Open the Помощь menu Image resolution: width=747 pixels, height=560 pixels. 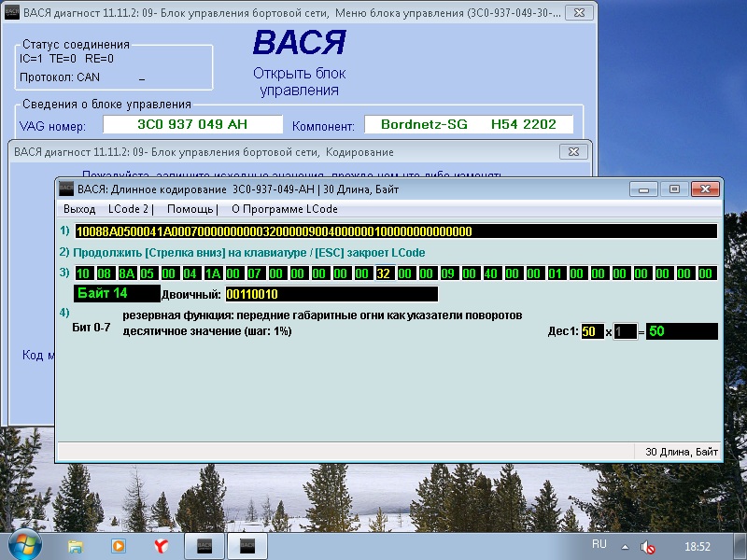tap(190, 209)
